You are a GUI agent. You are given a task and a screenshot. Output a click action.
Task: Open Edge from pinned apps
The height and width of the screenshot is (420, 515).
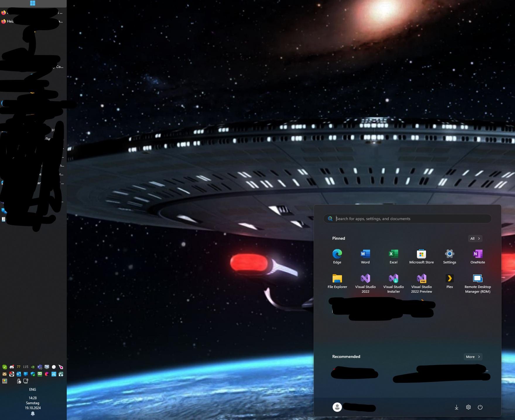(337, 257)
